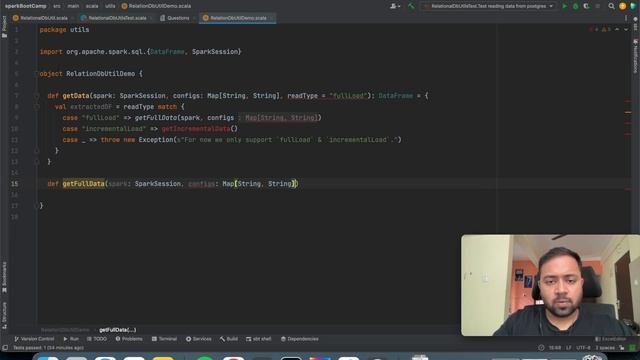The width and height of the screenshot is (640, 360).
Task: Open the Run tool window
Action: pyautogui.click(x=71, y=339)
